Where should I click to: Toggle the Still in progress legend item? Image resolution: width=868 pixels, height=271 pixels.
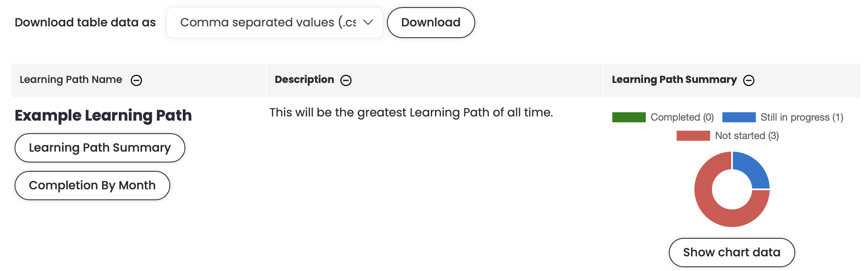pyautogui.click(x=801, y=117)
